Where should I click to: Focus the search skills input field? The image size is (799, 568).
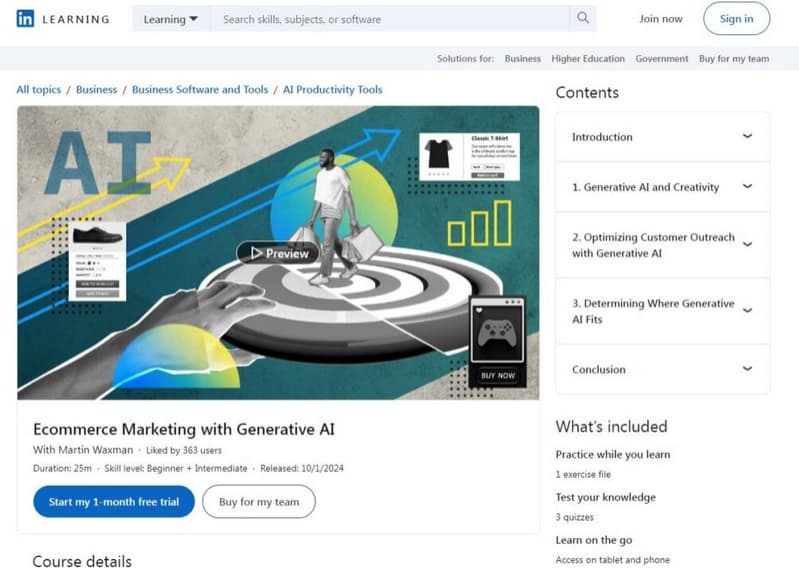[x=390, y=19]
